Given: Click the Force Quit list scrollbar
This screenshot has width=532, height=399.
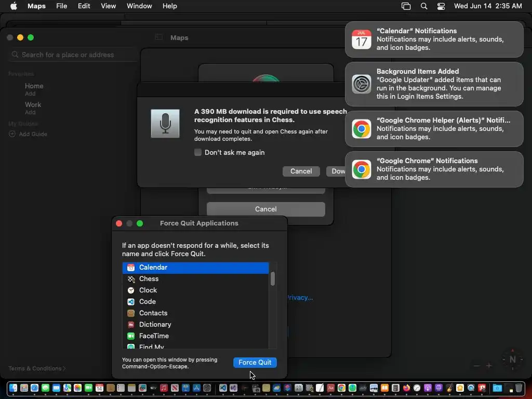Looking at the screenshot, I should pos(272,279).
